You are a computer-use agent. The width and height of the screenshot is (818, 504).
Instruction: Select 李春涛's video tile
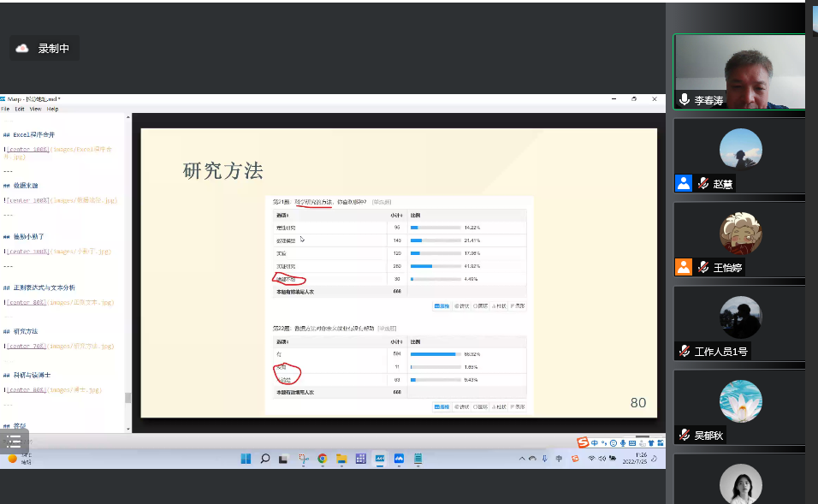(x=738, y=71)
